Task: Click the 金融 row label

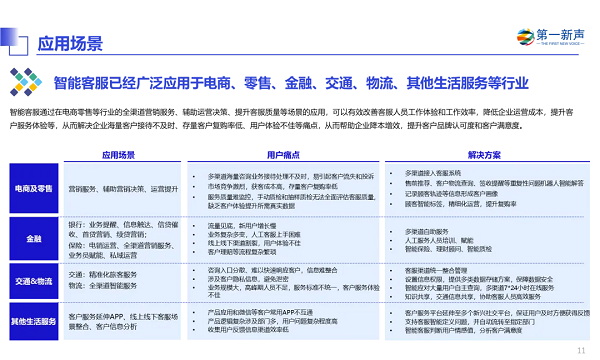Action: tap(34, 239)
